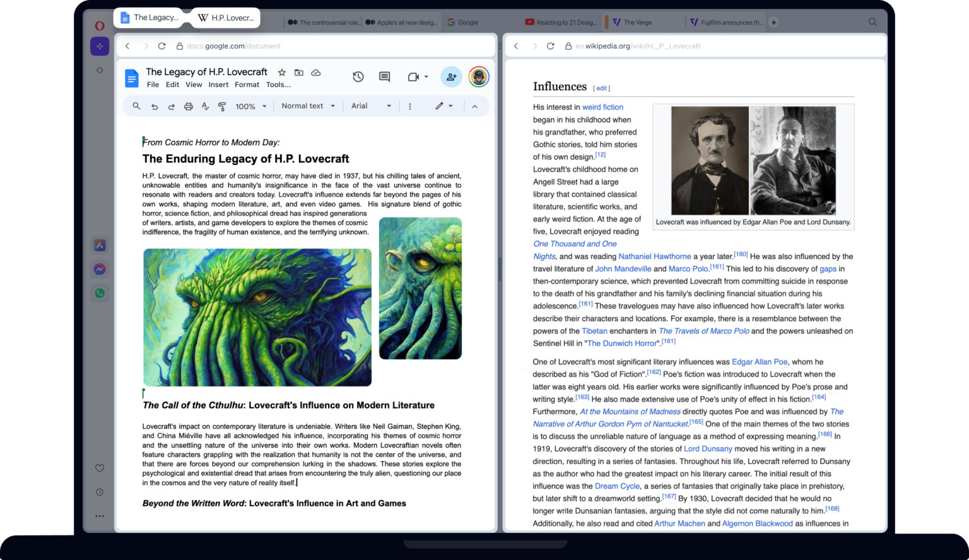Viewport: 969px width, 560px height.
Task: Open the Spelling and grammar check icon
Action: coord(205,106)
